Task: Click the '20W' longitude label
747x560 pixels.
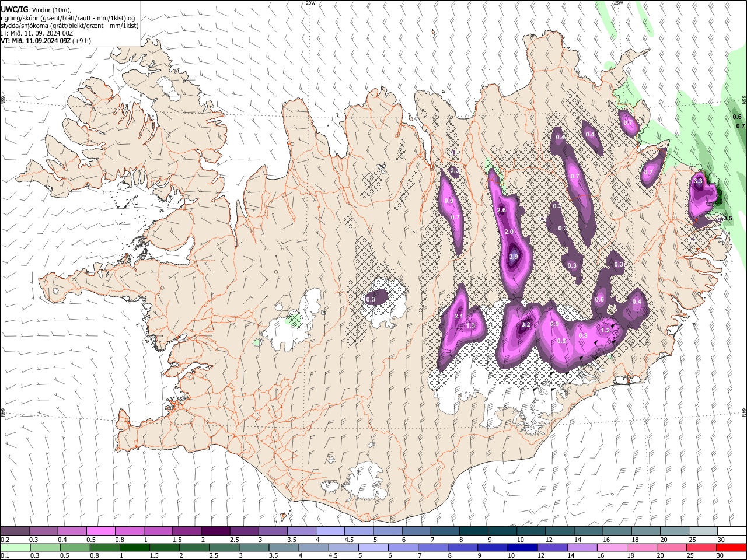Action: (x=310, y=3)
